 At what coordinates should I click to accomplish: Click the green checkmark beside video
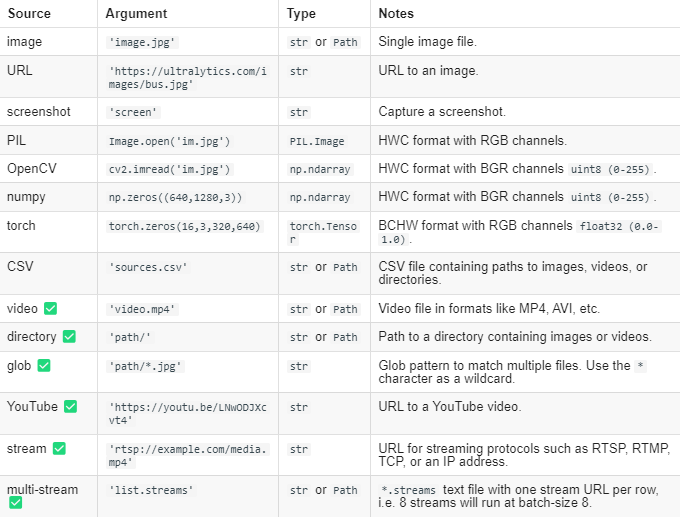click(51, 308)
